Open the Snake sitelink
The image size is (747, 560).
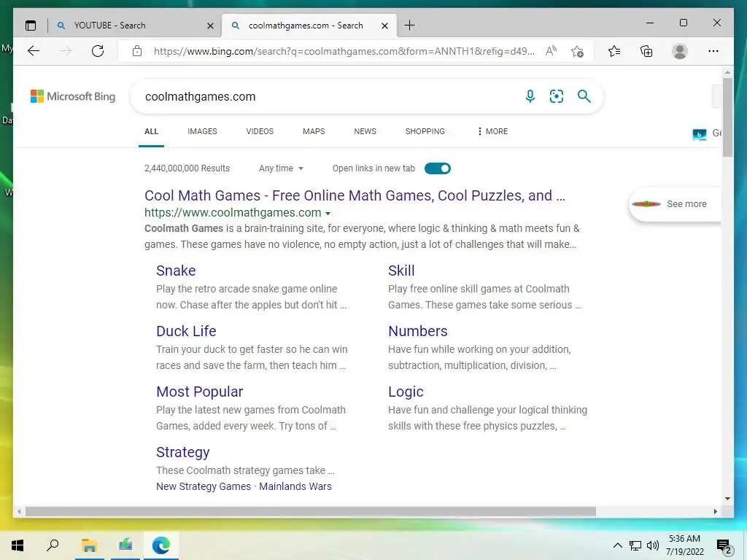point(176,271)
